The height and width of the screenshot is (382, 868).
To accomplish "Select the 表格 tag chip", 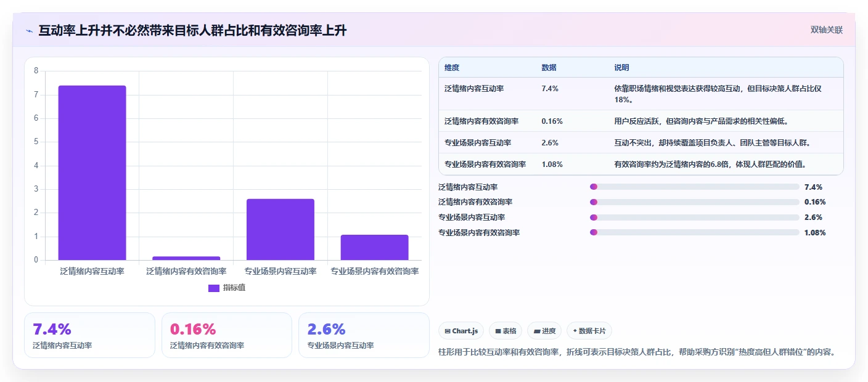I will pyautogui.click(x=506, y=331).
